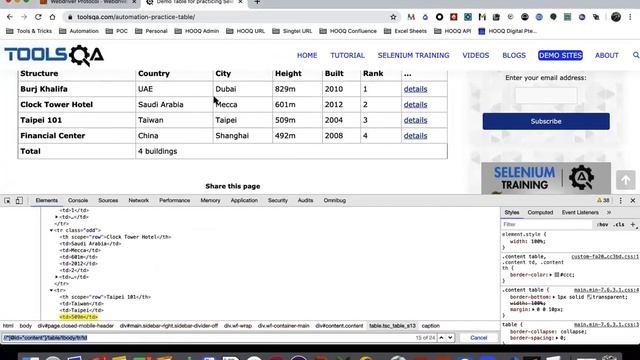This screenshot has width=640, height=360.
Task: Go back using the browser back arrow
Action: point(10,17)
